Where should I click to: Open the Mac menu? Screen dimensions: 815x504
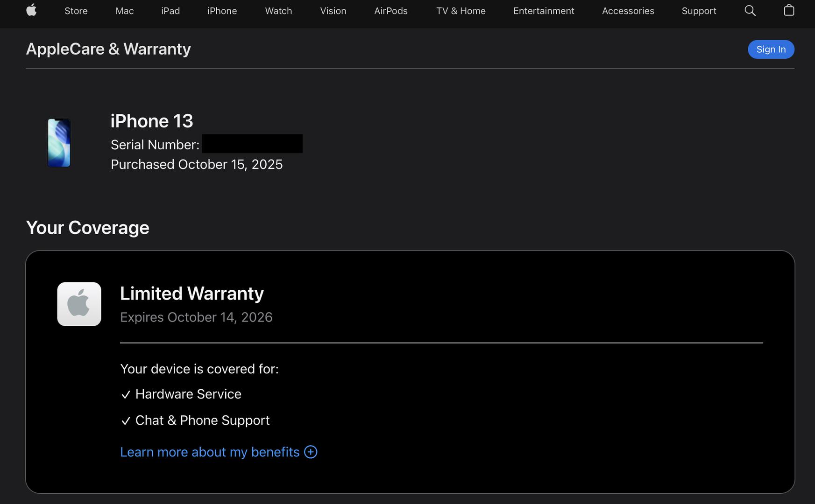click(x=124, y=11)
